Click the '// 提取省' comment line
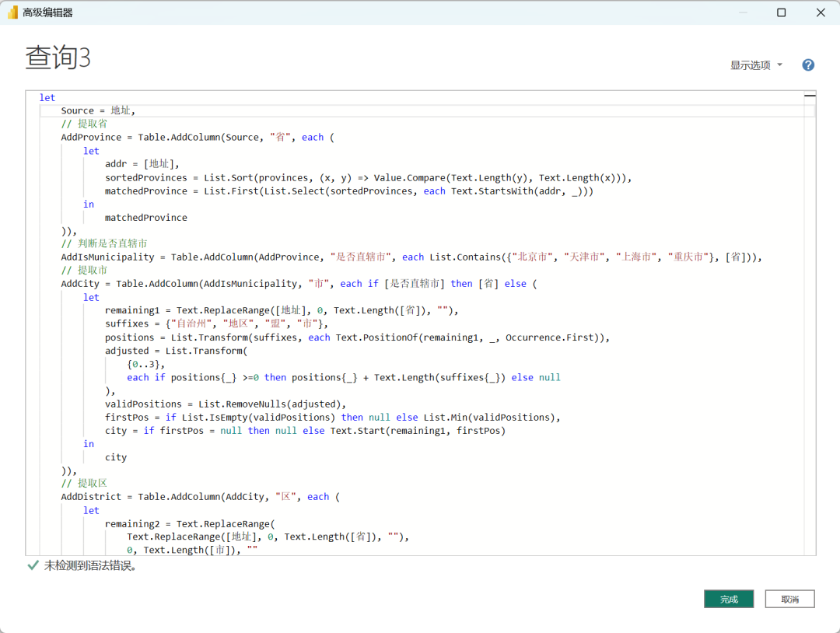 [84, 124]
